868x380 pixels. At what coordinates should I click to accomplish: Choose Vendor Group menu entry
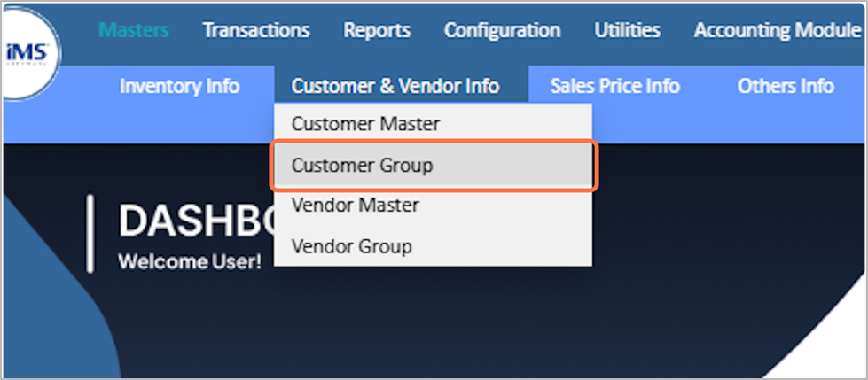351,246
